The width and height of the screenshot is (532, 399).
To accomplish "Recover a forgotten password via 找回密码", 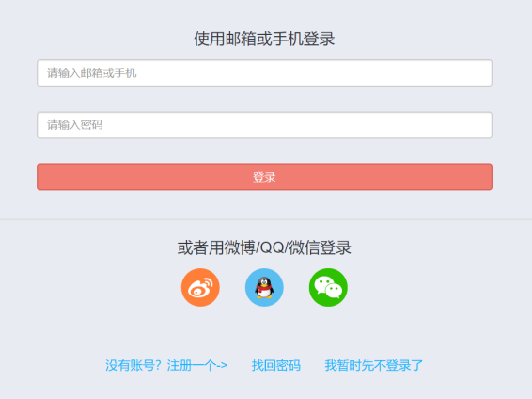I will (275, 366).
